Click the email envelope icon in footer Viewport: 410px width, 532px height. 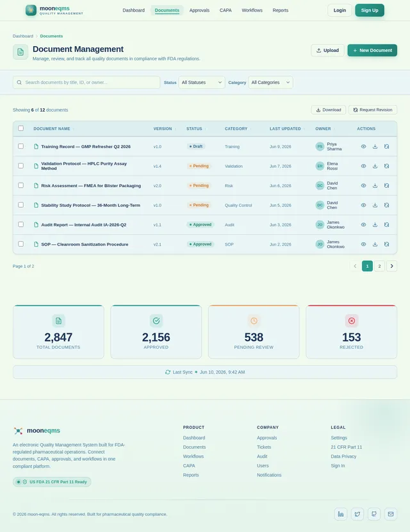[x=391, y=514]
